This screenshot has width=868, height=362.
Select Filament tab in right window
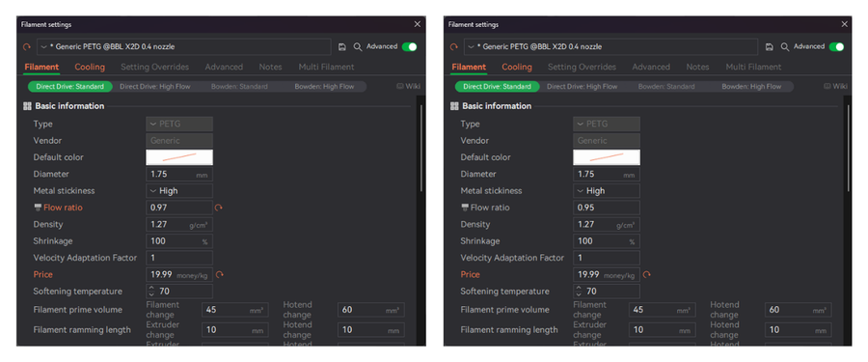coord(469,67)
